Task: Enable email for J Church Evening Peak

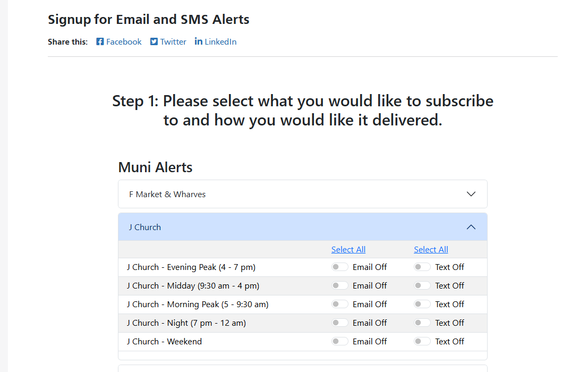Action: tap(340, 267)
